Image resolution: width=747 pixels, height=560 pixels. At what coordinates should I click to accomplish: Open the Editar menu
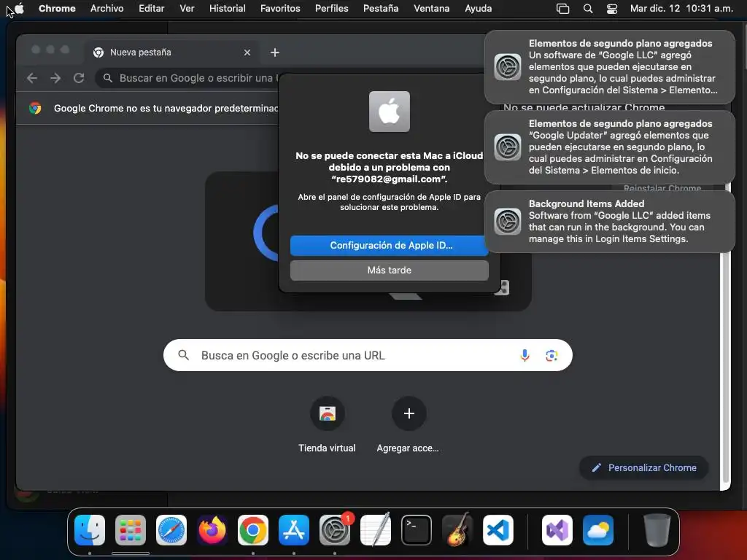click(x=152, y=8)
